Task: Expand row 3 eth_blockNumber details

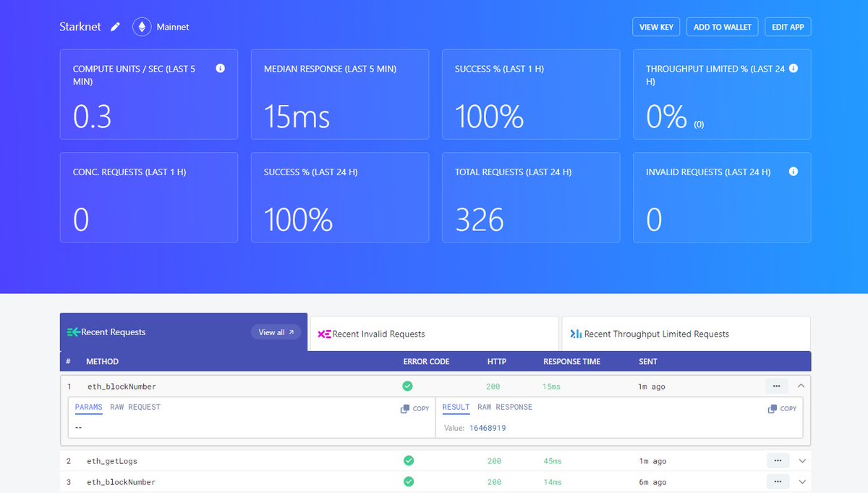Action: [x=801, y=481]
